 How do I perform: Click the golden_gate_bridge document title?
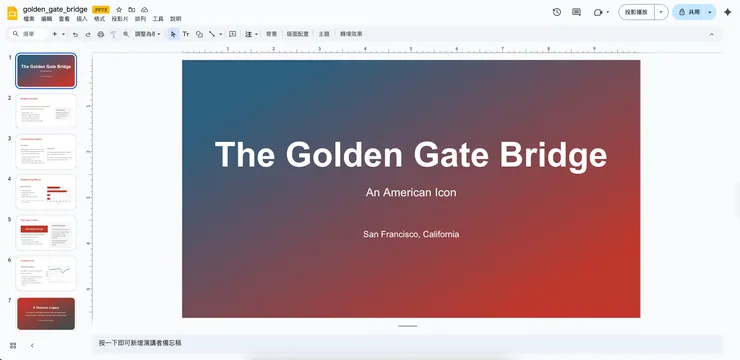(55, 9)
